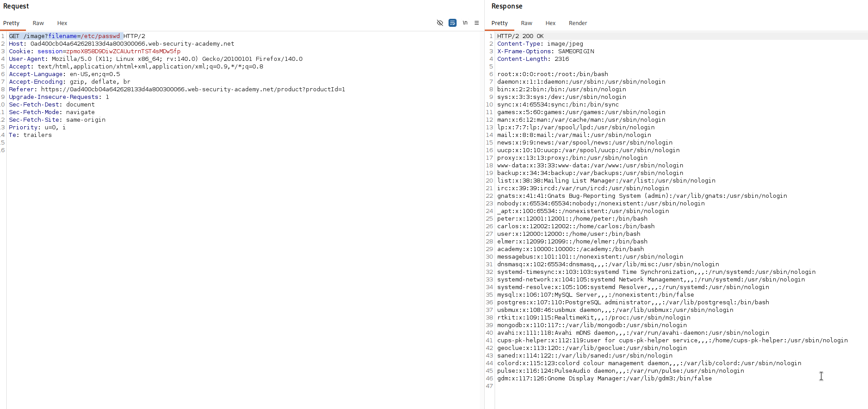Open the Request panel hamburger options menu
This screenshot has height=409, width=868.
click(x=477, y=23)
